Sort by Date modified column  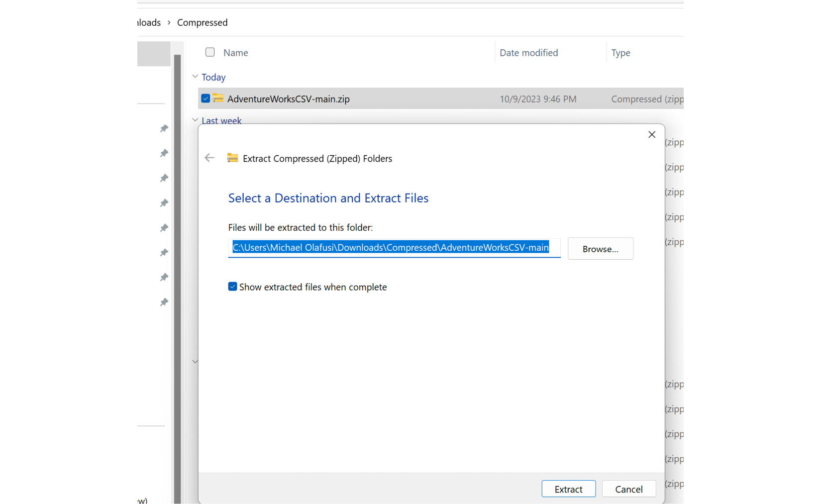pyautogui.click(x=528, y=53)
